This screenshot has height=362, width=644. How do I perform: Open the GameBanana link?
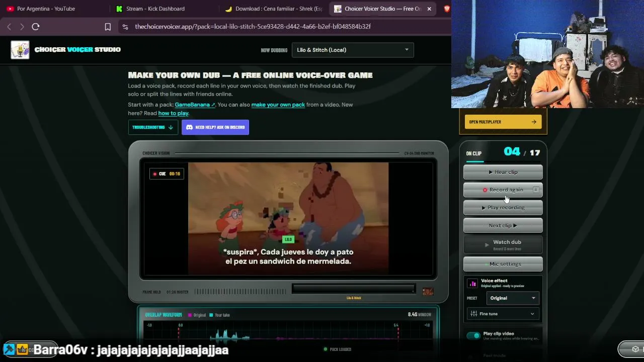pos(195,105)
